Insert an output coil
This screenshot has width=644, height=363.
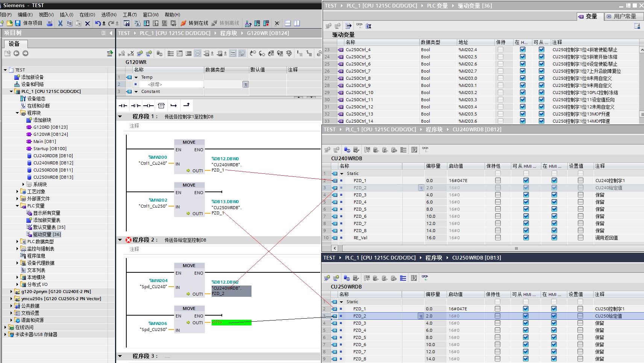(148, 106)
